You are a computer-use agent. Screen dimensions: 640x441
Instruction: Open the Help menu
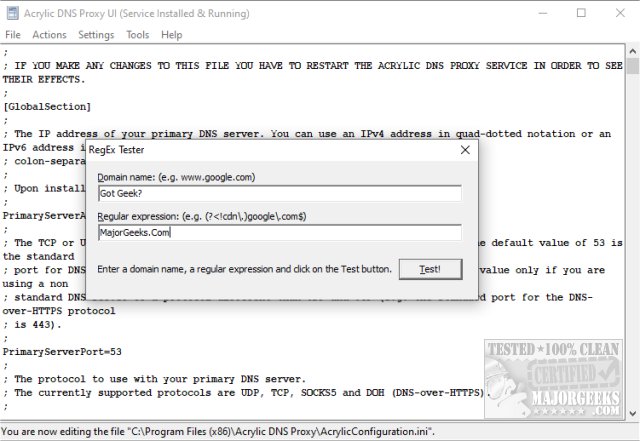coord(171,35)
